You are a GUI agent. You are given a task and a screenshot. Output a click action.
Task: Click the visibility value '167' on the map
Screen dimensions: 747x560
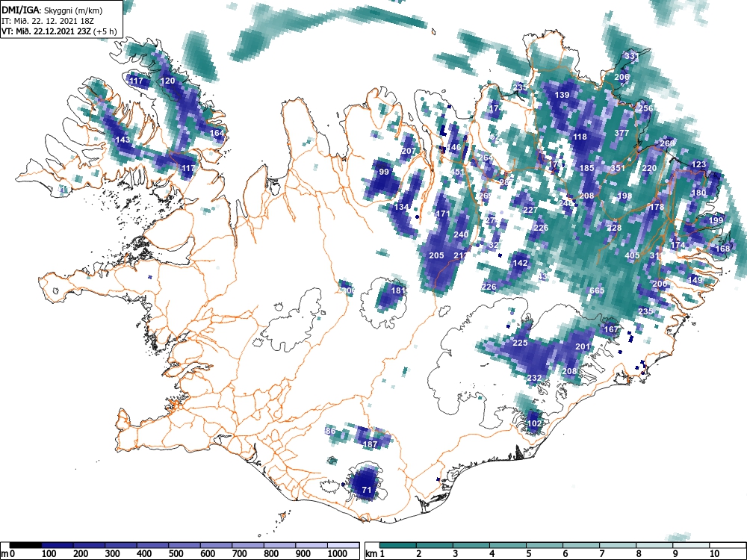tap(611, 329)
